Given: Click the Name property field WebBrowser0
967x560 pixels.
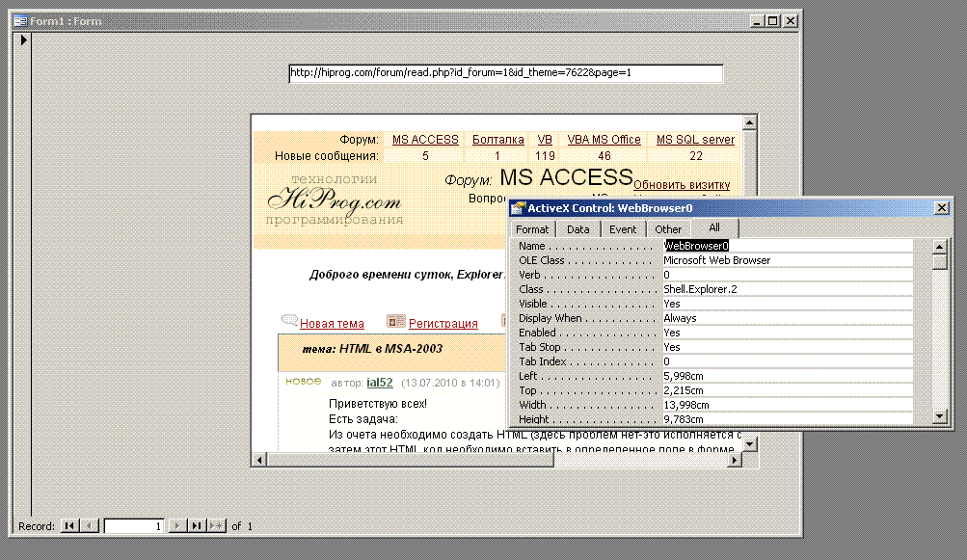Looking at the screenshot, I should click(787, 246).
